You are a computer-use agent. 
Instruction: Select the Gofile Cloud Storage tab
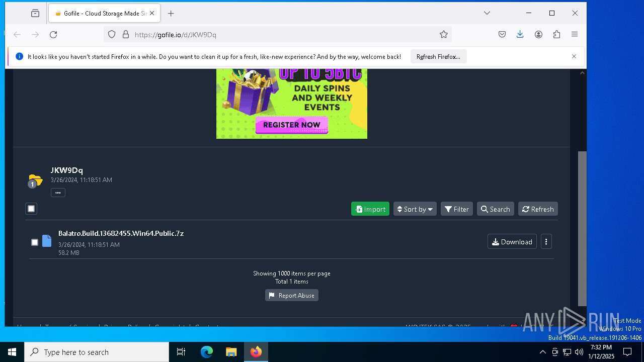tap(105, 14)
